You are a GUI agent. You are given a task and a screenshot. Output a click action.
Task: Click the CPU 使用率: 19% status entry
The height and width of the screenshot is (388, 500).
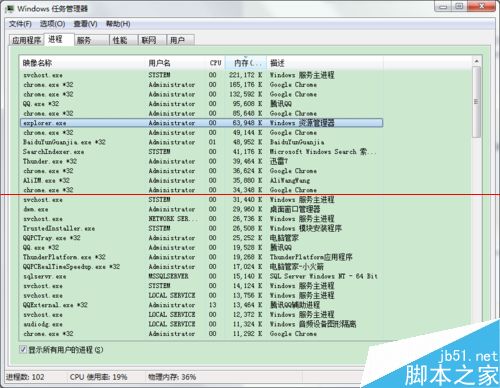(98, 377)
